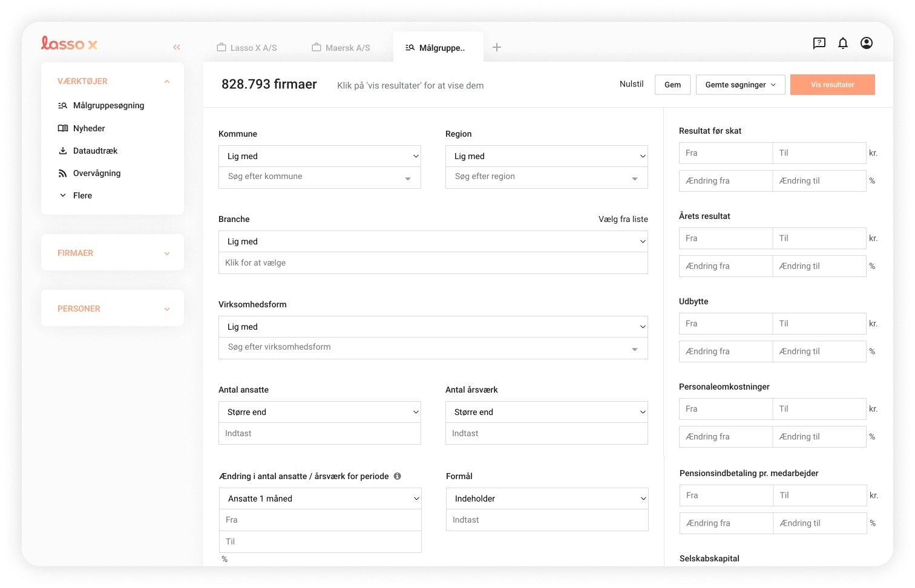
Task: Open Søg efter region dropdown
Action: tap(546, 177)
